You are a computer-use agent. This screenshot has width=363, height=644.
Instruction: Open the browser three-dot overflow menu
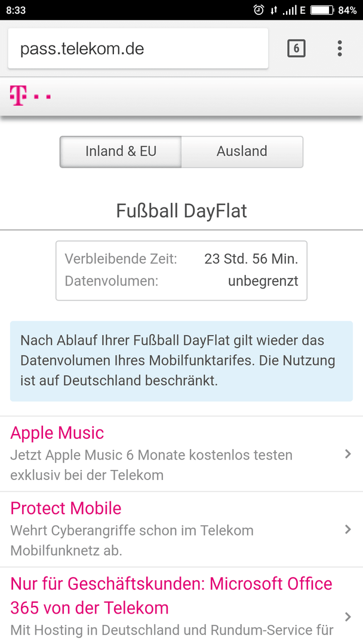(340, 48)
